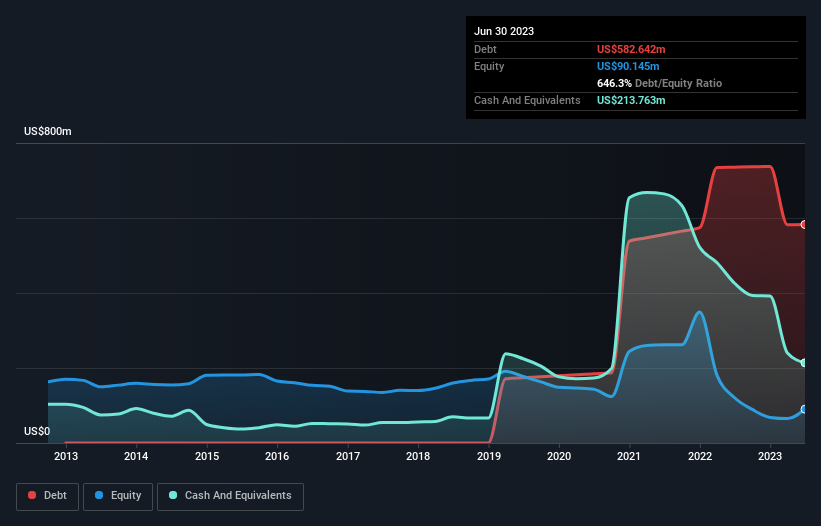Click the 2013 x-axis label
Screen dimensions: 821x526
[66, 456]
